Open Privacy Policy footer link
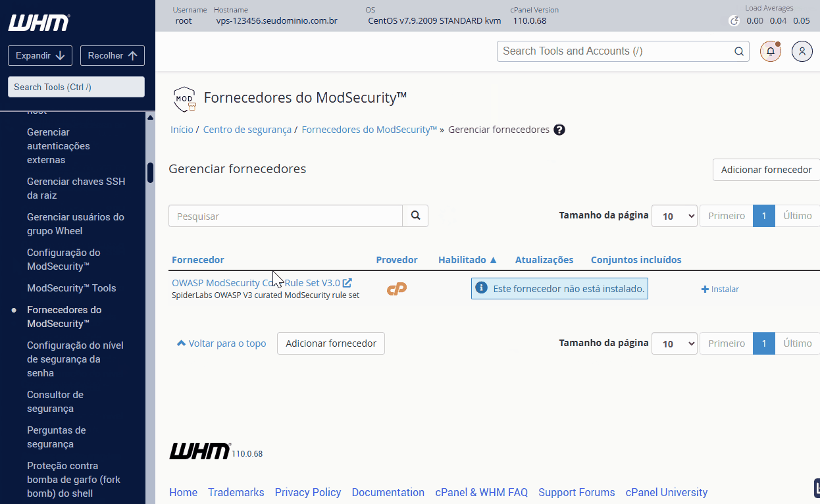This screenshot has height=504, width=820. pos(308,492)
